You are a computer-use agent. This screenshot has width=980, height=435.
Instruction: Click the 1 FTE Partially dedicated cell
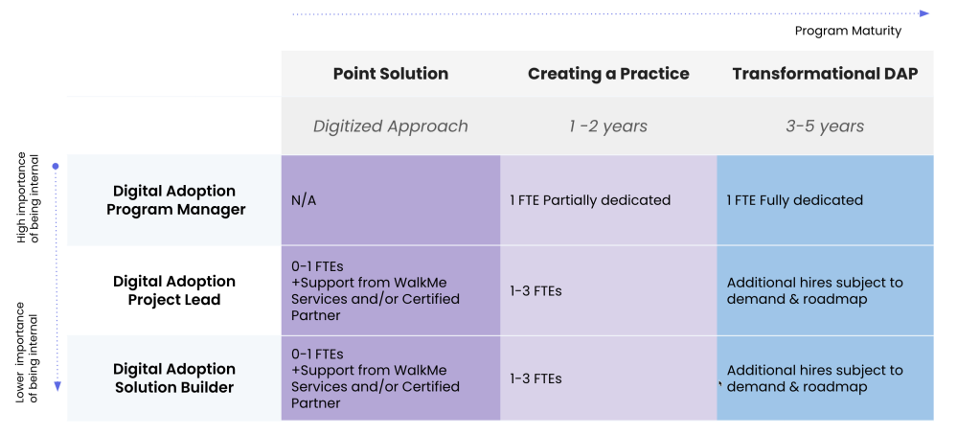[x=607, y=200]
